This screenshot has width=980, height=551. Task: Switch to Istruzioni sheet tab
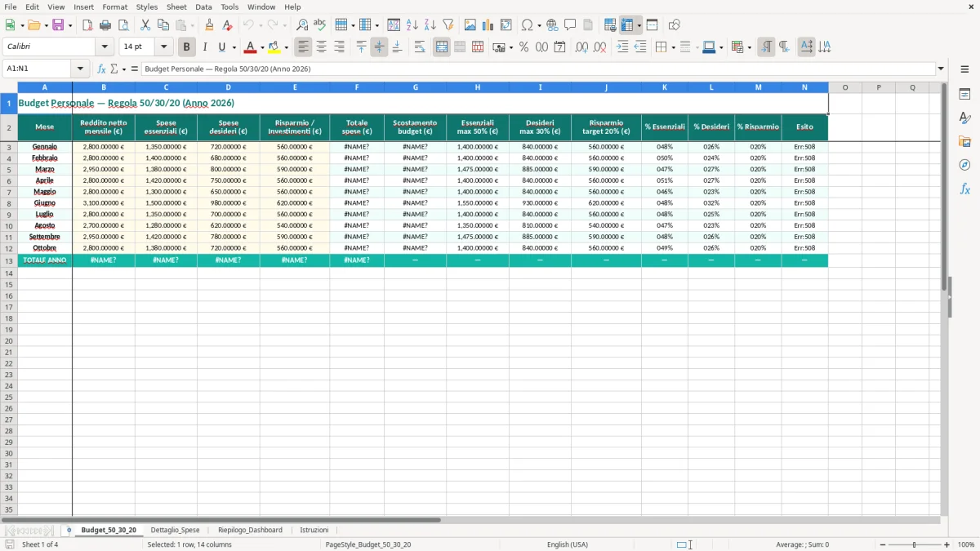(314, 530)
